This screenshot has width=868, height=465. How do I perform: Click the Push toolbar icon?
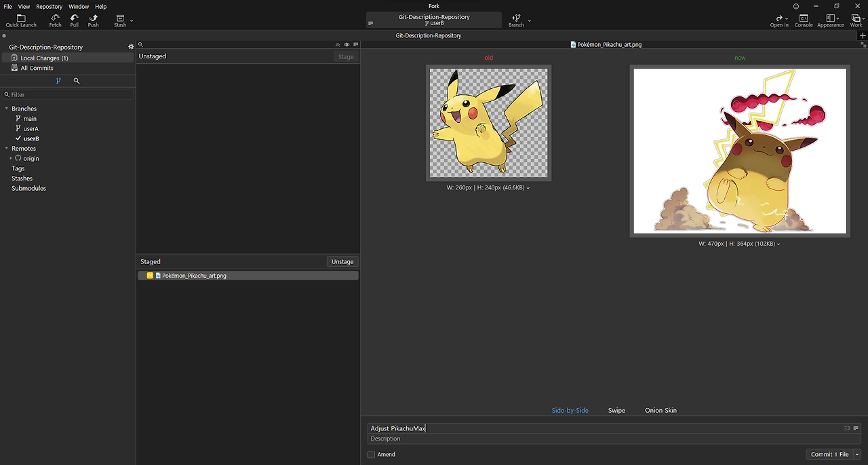coord(93,20)
